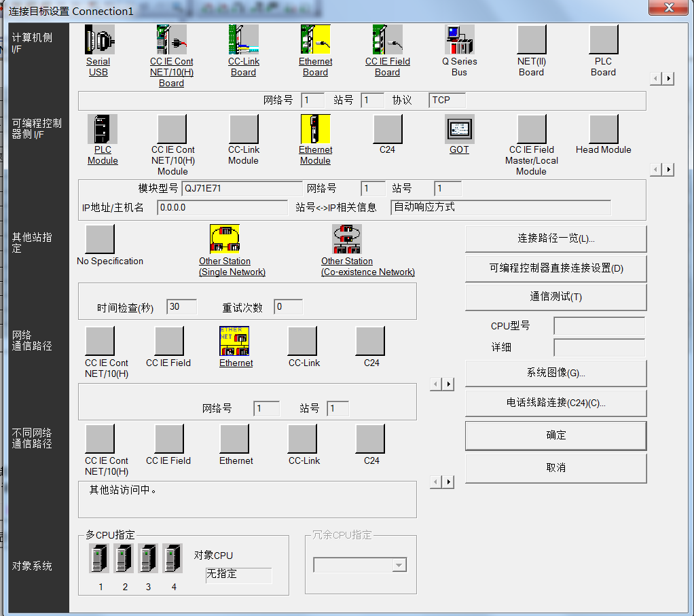Image resolution: width=694 pixels, height=616 pixels.
Task: Choose Other Station (Single Network) icon
Action: (225, 239)
